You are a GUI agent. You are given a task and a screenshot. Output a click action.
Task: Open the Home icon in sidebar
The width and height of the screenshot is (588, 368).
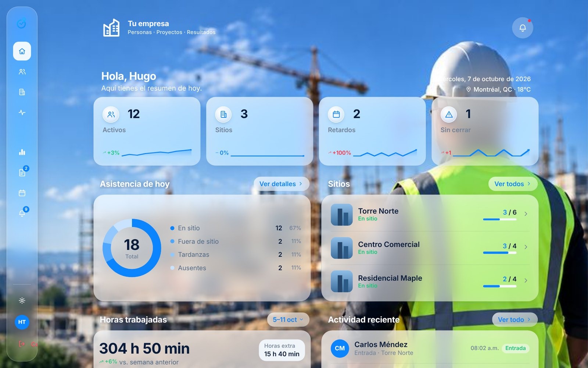click(x=22, y=51)
